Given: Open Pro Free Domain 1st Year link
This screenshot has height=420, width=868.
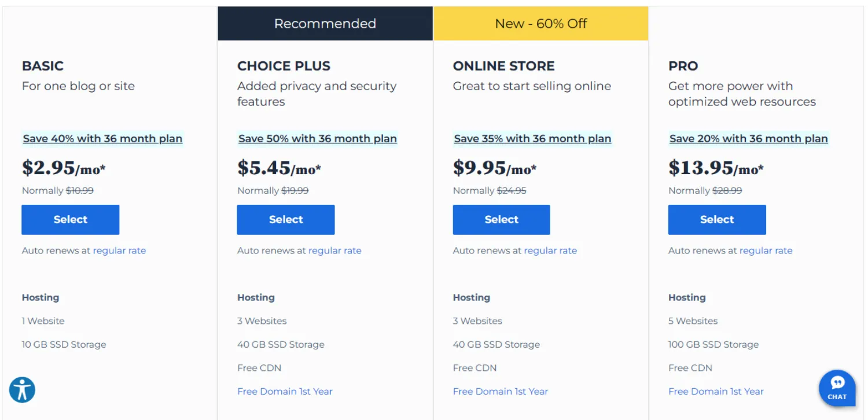Looking at the screenshot, I should (x=716, y=391).
